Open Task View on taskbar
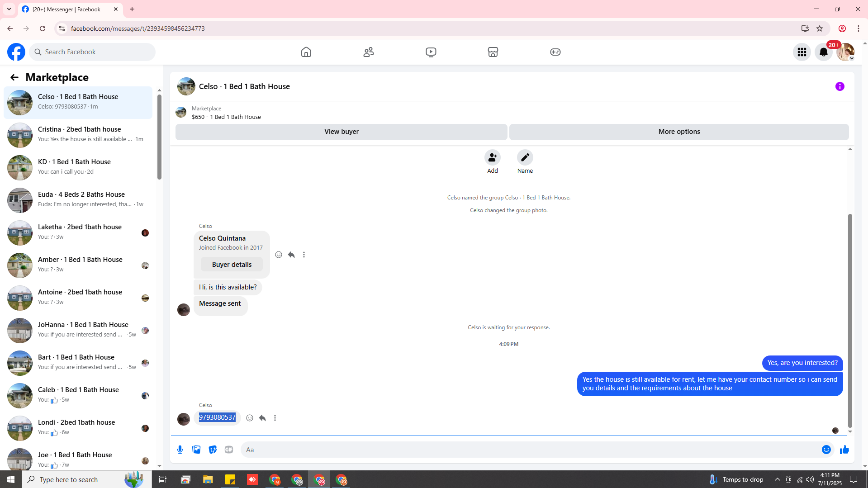Screen dimensions: 868x488 163,479
